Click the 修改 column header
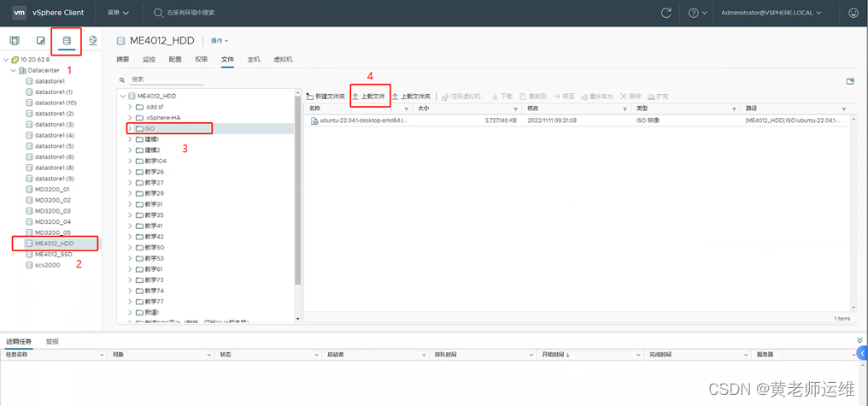 point(532,109)
